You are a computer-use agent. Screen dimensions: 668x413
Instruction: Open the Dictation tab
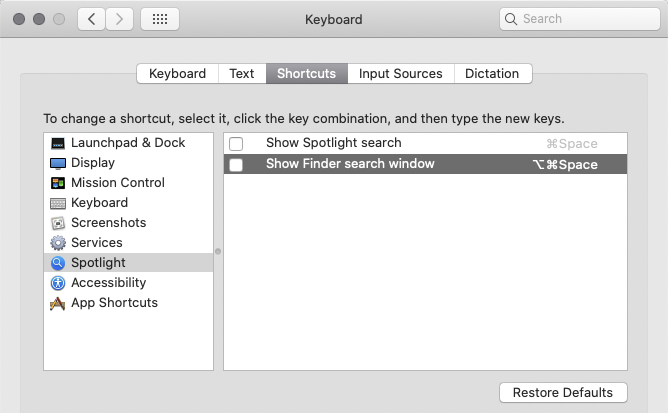(x=492, y=74)
